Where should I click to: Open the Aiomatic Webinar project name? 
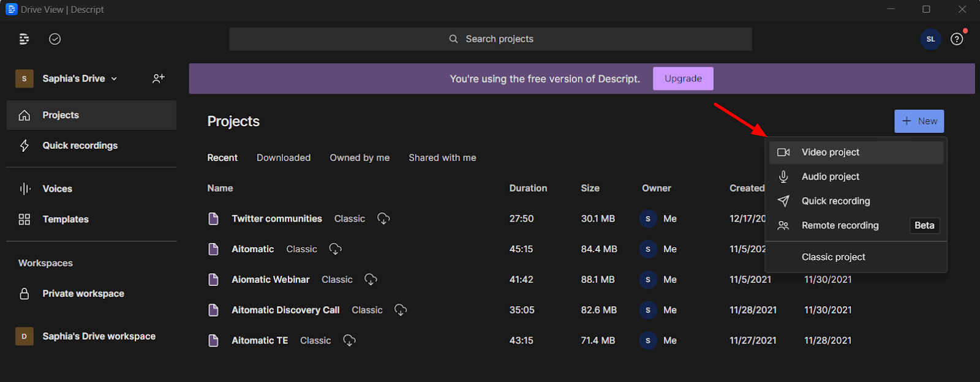tap(271, 280)
